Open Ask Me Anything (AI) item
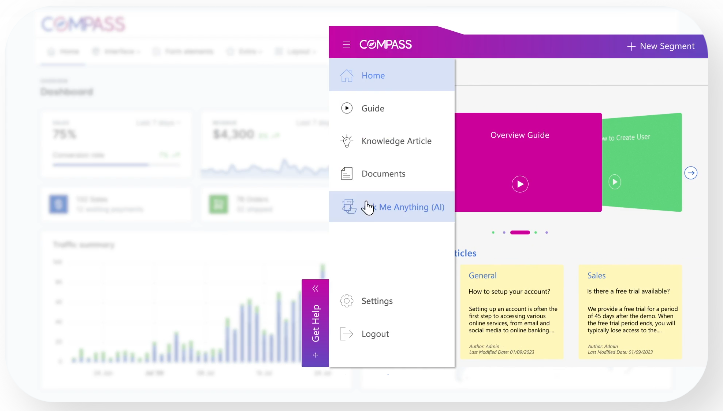The image size is (723, 411). coord(392,207)
